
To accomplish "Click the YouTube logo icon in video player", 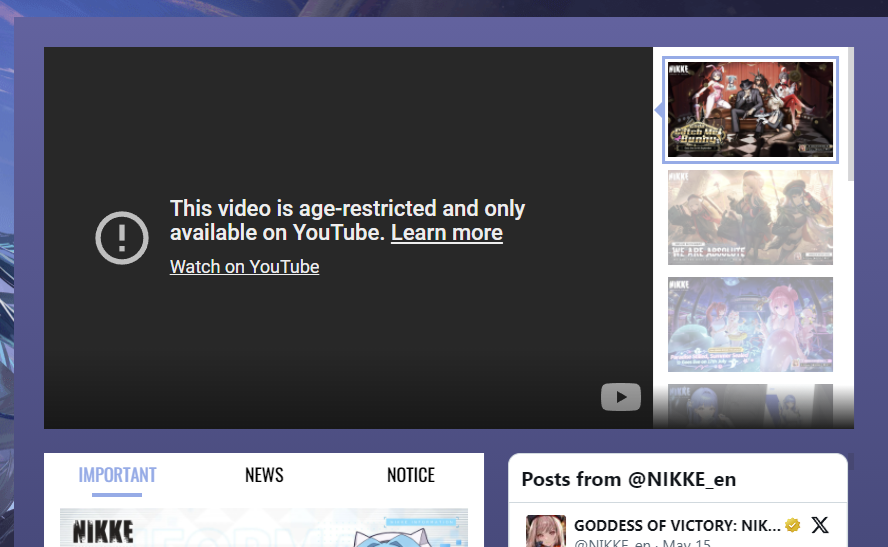I will pyautogui.click(x=621, y=397).
